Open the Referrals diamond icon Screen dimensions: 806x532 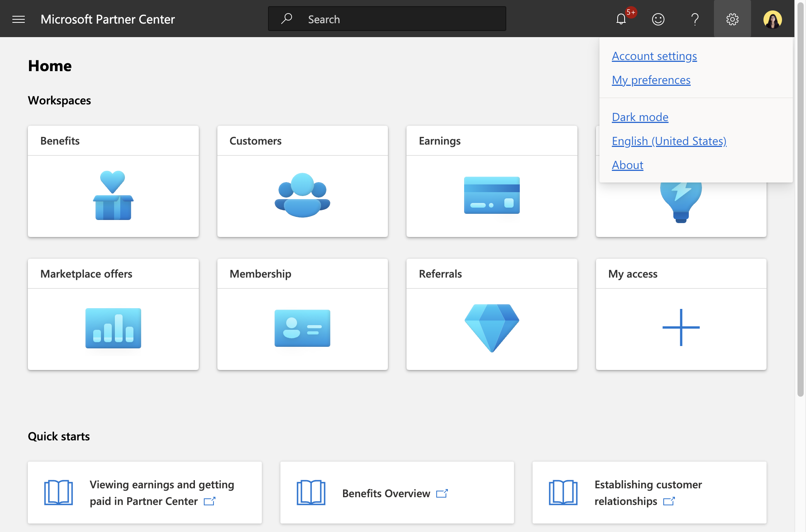[x=492, y=328]
